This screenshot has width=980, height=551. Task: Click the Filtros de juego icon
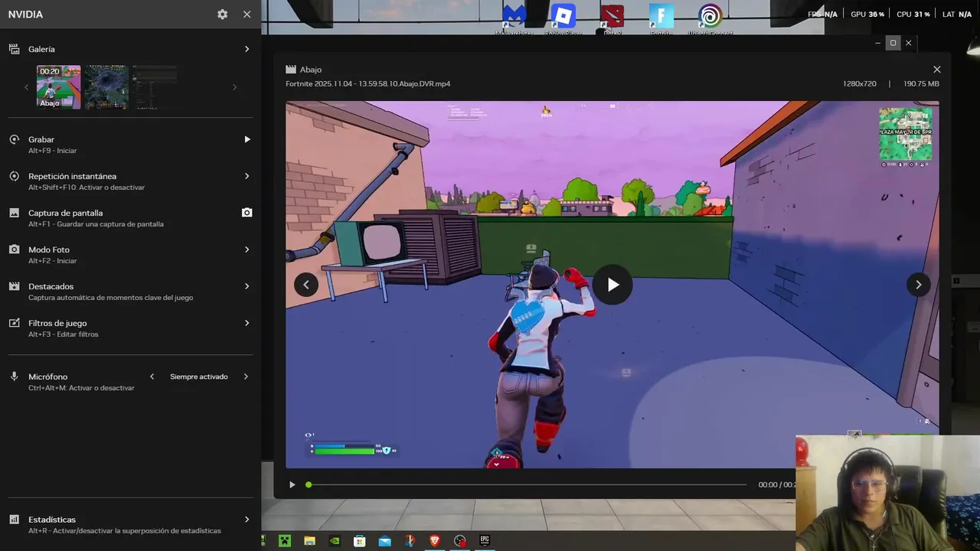point(14,323)
